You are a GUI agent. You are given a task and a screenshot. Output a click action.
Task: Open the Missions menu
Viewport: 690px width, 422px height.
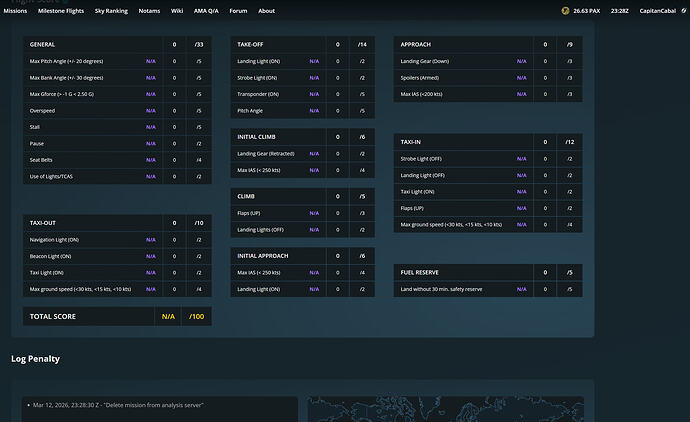coord(16,11)
